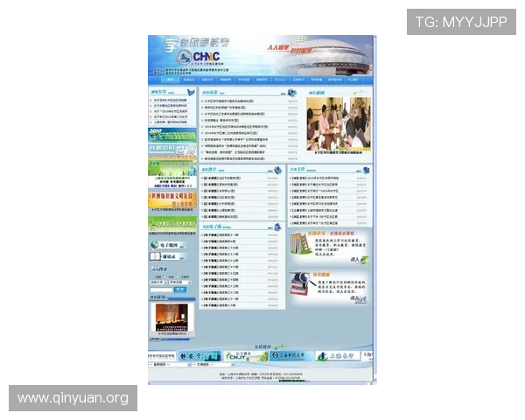Open the left dropdown in site search
Image resolution: width=525 pixels, height=420 pixels.
pos(157,283)
